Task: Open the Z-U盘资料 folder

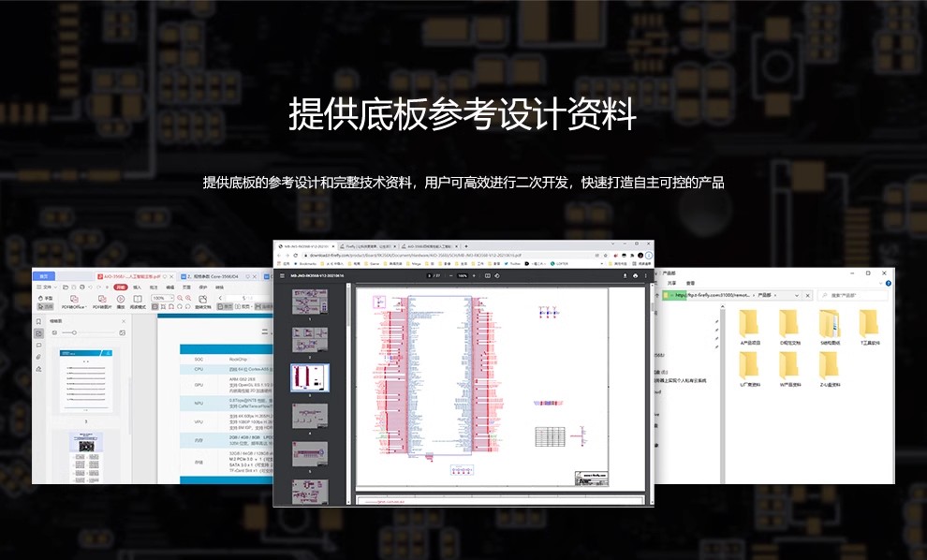Action: tap(831, 368)
